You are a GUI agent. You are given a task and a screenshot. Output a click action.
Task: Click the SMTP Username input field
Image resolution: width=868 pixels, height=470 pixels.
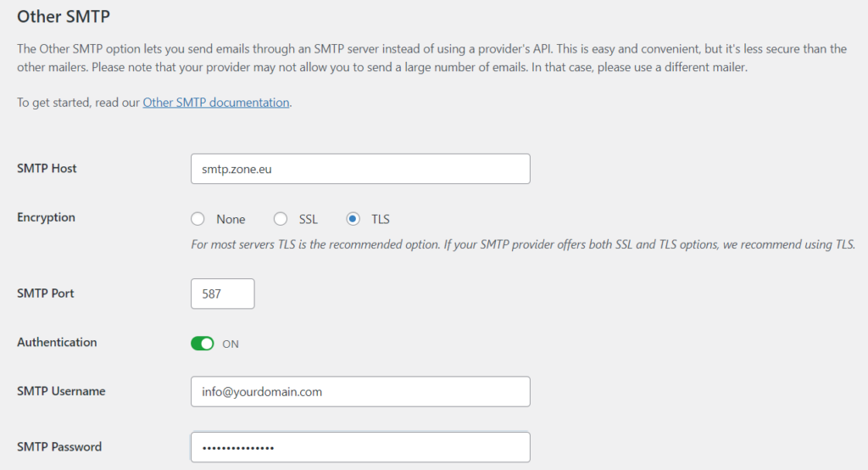360,392
